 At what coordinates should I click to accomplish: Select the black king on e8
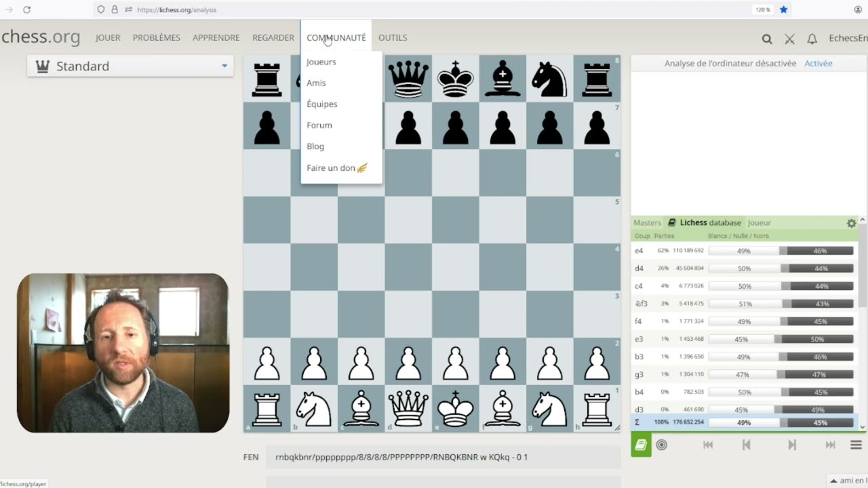pyautogui.click(x=455, y=79)
